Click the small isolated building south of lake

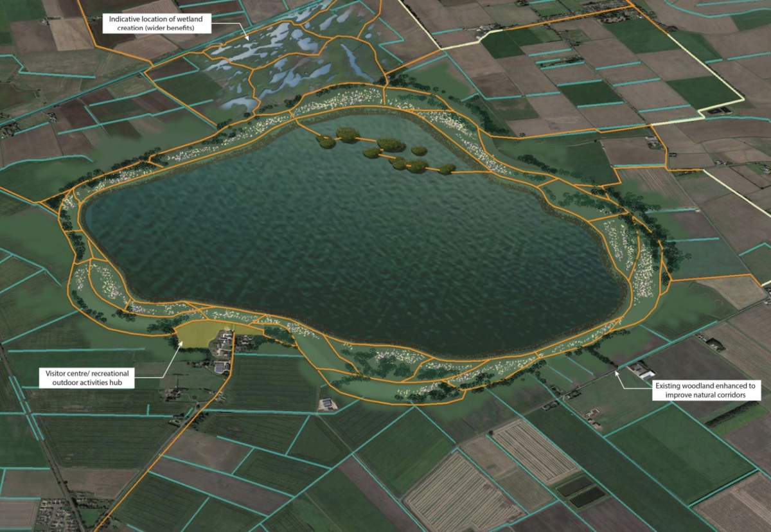point(326,404)
